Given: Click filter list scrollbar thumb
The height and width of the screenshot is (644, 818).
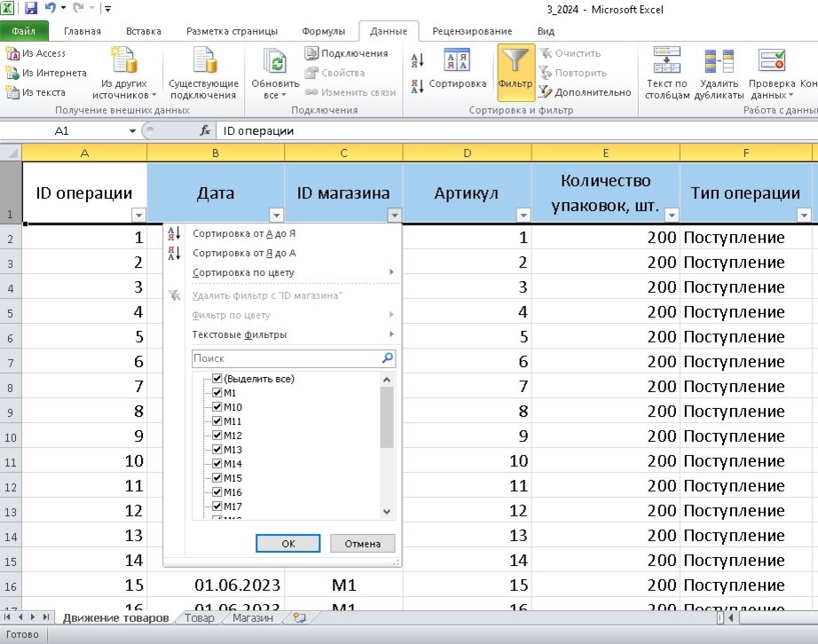Looking at the screenshot, I should [387, 418].
